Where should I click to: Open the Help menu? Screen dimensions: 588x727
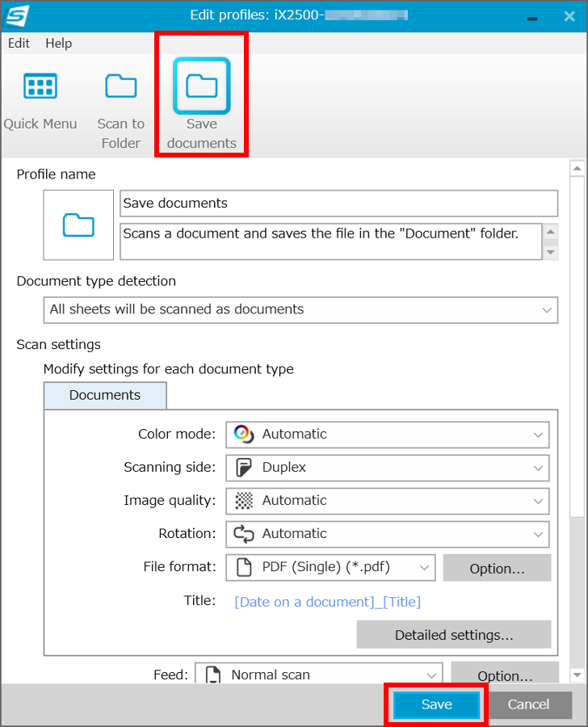point(58,43)
